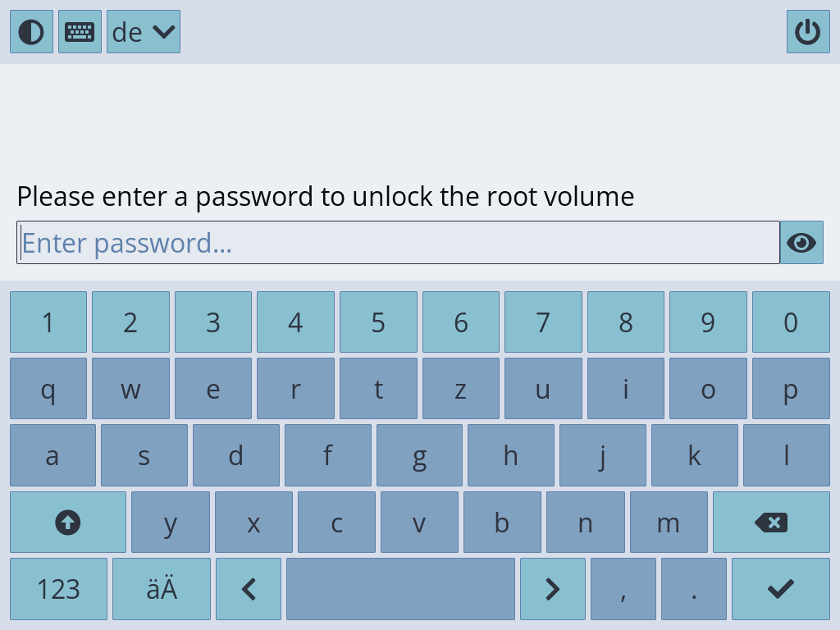
Task: Tap the number 5 key
Action: pos(378,322)
